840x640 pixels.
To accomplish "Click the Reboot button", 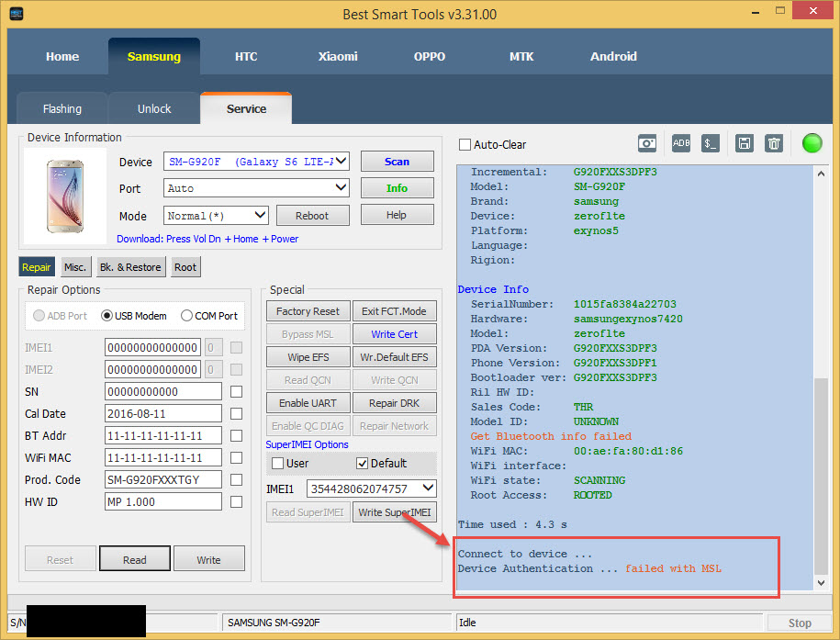I will tap(312, 216).
